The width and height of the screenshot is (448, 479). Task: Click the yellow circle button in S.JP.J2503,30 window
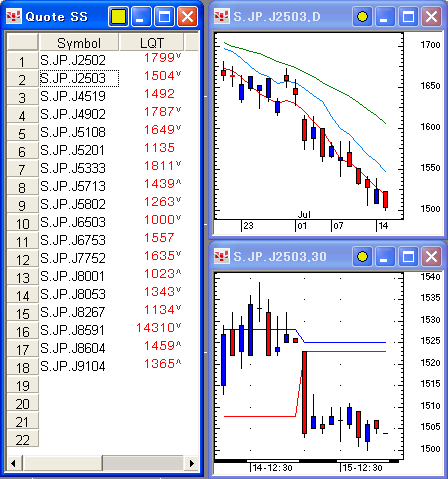point(362,256)
